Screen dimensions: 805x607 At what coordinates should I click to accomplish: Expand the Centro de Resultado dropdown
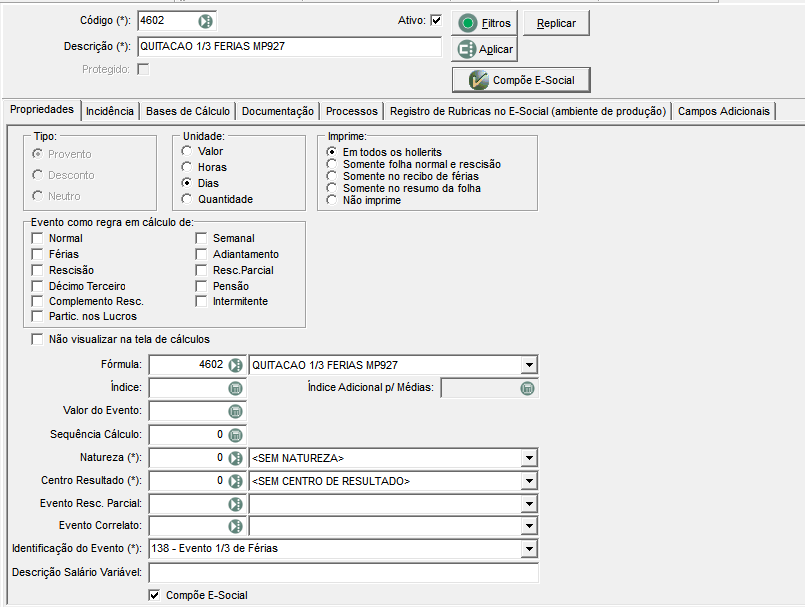click(x=529, y=481)
